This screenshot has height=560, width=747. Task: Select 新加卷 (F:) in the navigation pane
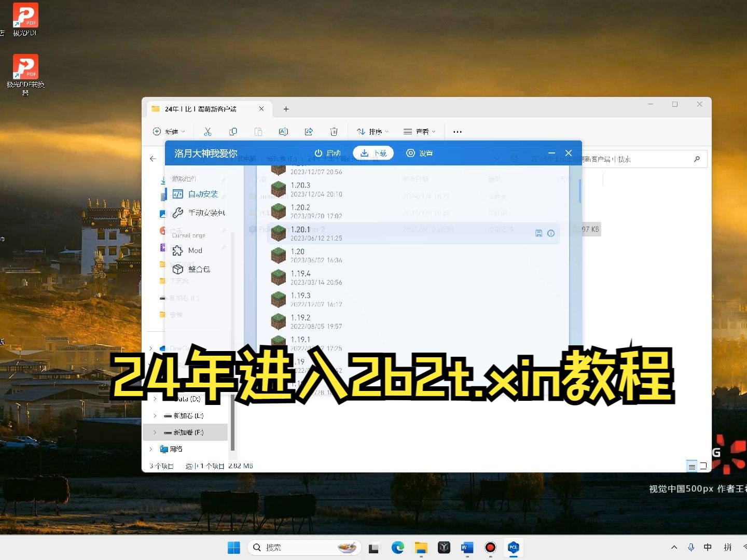coord(185,432)
